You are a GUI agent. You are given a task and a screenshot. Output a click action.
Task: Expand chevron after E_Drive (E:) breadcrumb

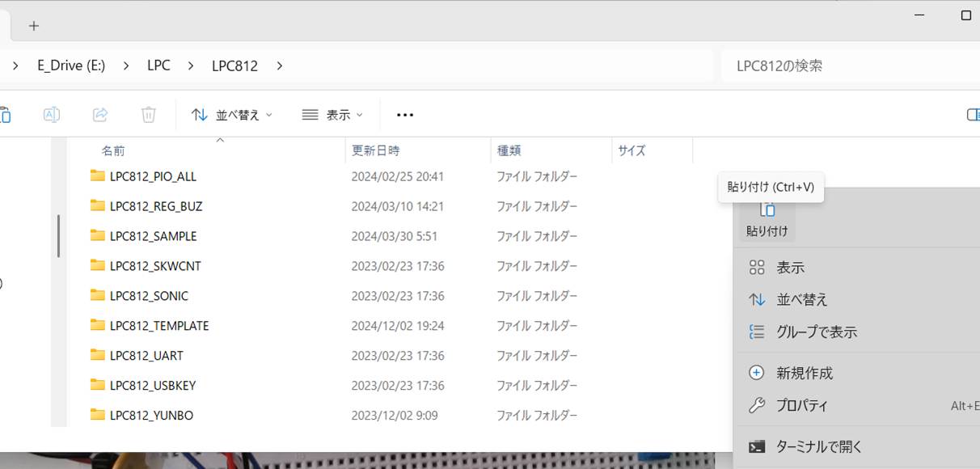tap(126, 65)
